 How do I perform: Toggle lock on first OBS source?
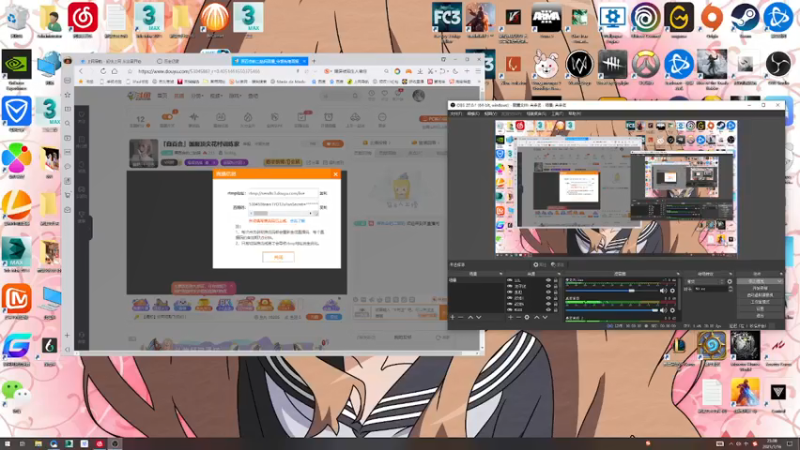click(556, 280)
